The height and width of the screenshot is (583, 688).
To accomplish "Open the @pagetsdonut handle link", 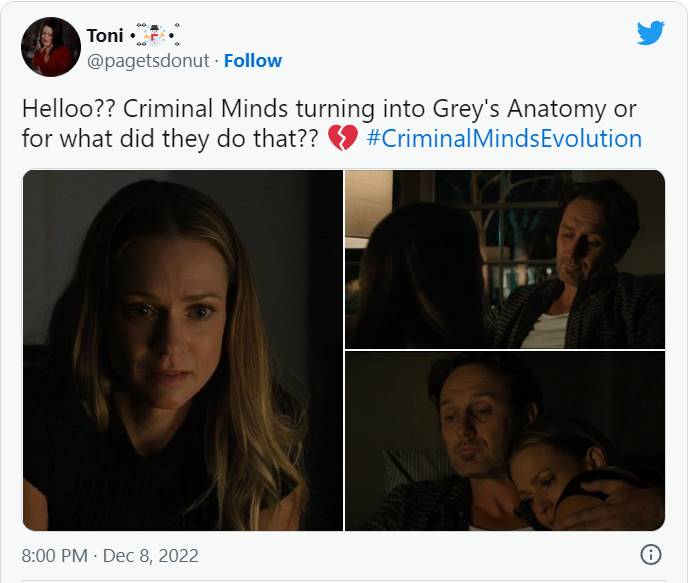I will (x=148, y=61).
